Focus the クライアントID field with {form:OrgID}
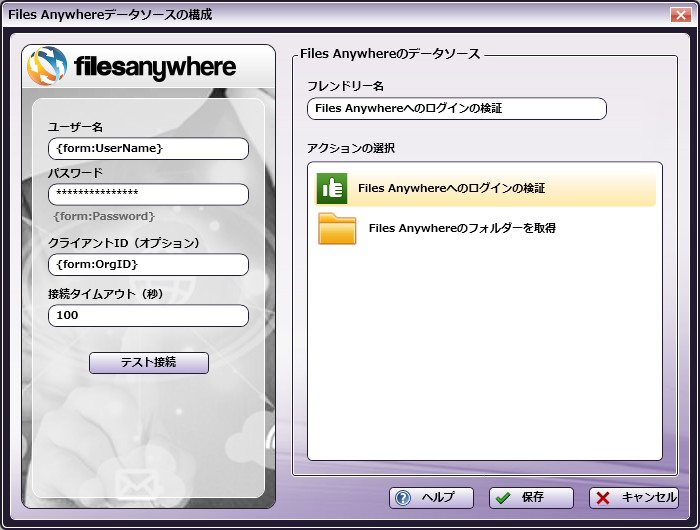 coord(148,265)
